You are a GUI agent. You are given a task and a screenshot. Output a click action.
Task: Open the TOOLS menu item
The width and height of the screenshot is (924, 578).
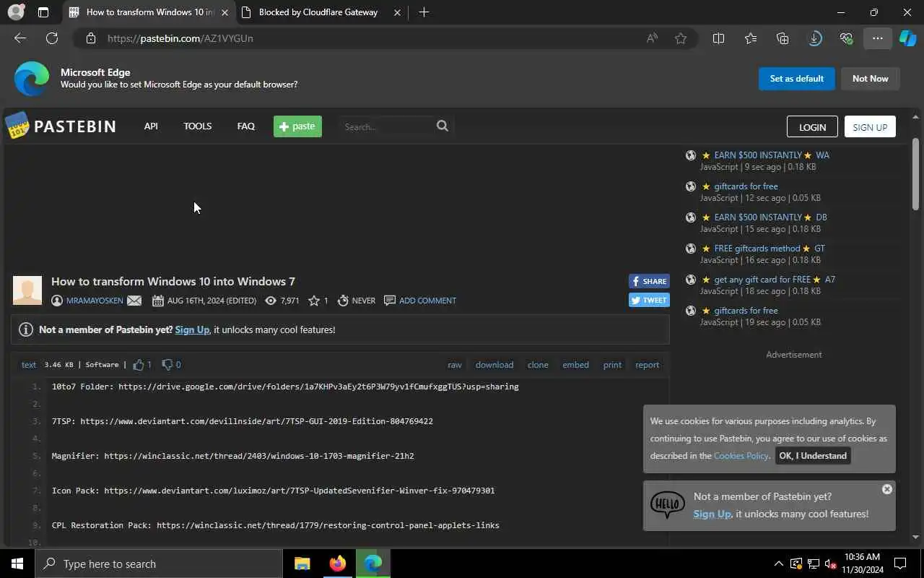point(197,126)
